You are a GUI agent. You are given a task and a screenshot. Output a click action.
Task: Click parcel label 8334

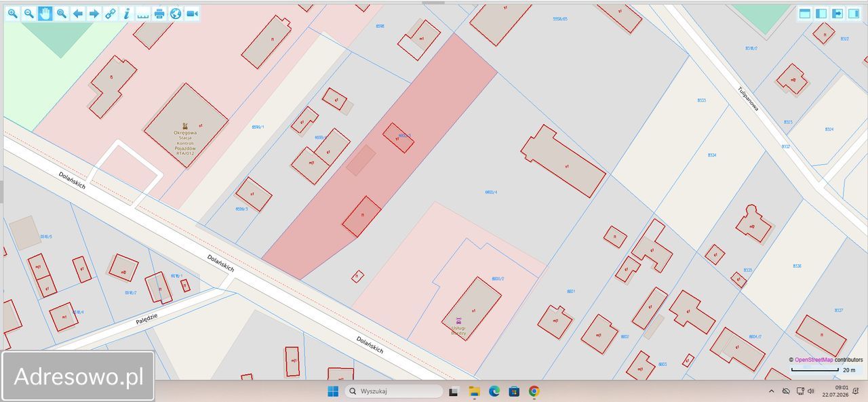(711, 155)
